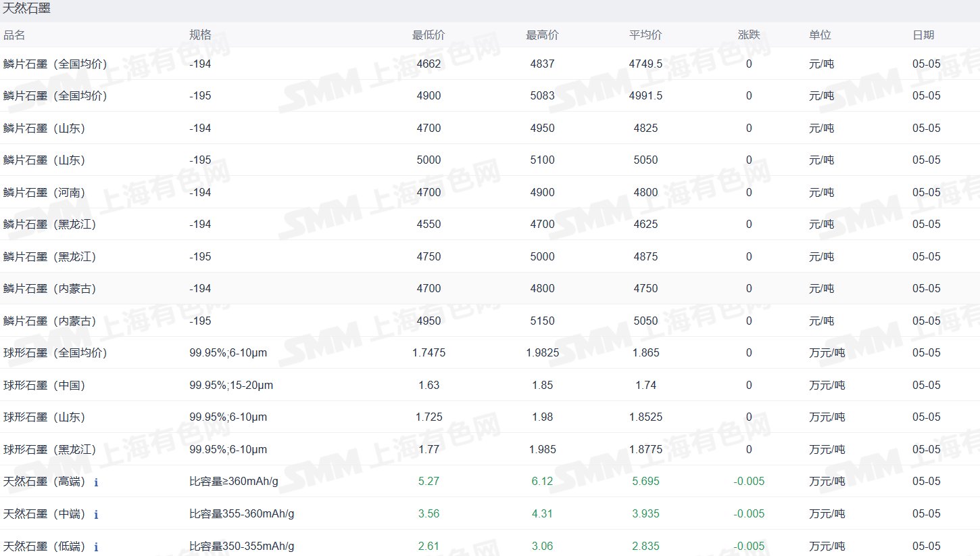
Task: Select green average price 5.695
Action: (x=645, y=482)
